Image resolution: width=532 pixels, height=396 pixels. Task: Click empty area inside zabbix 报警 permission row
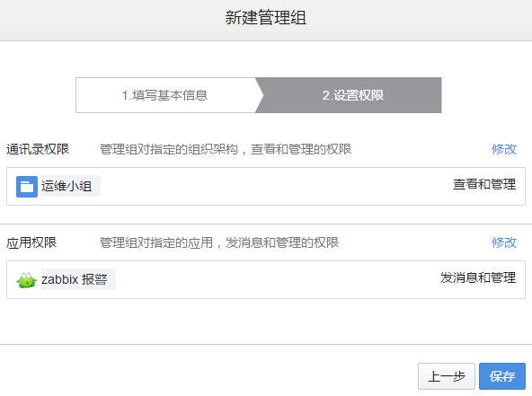pyautogui.click(x=271, y=279)
